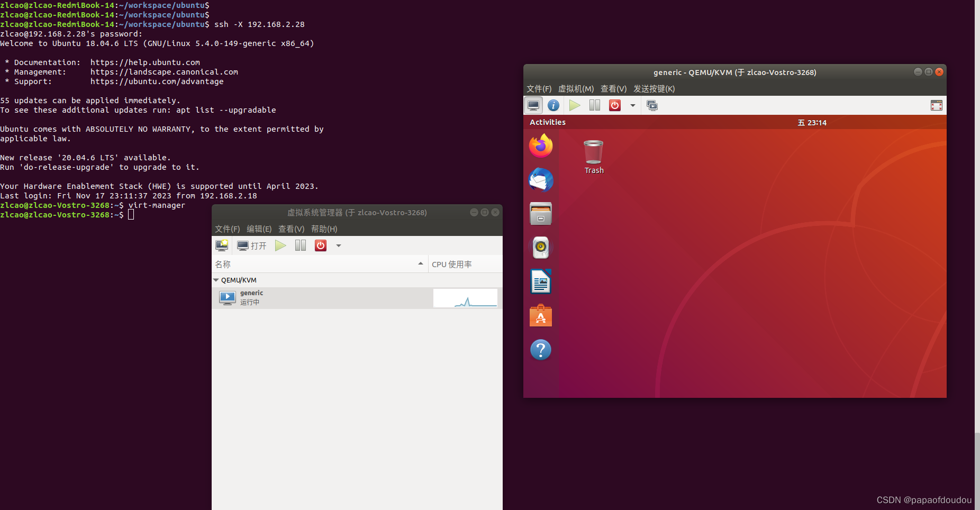The width and height of the screenshot is (980, 510).
Task: Collapse the QEMU/KVM connection tree
Action: pos(216,280)
